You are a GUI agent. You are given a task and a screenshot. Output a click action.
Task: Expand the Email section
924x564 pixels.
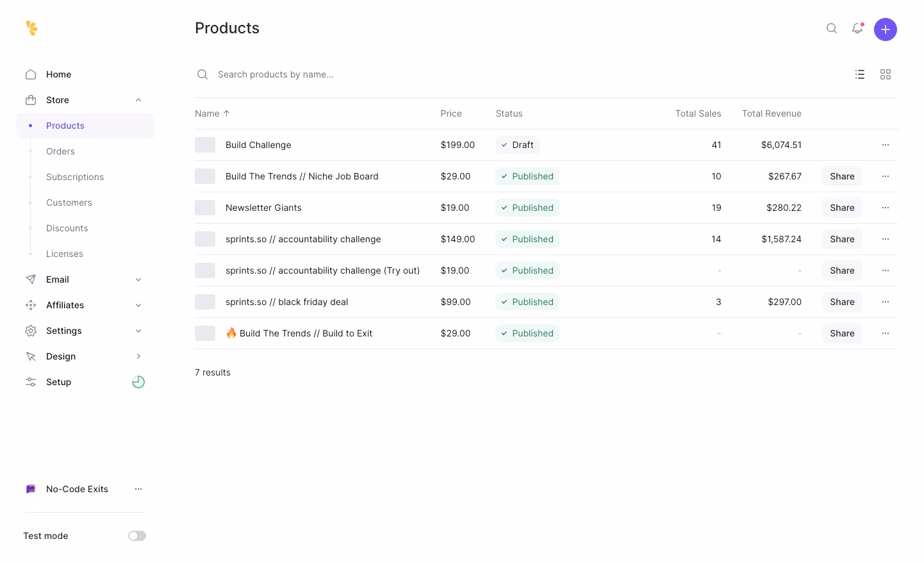coord(138,279)
